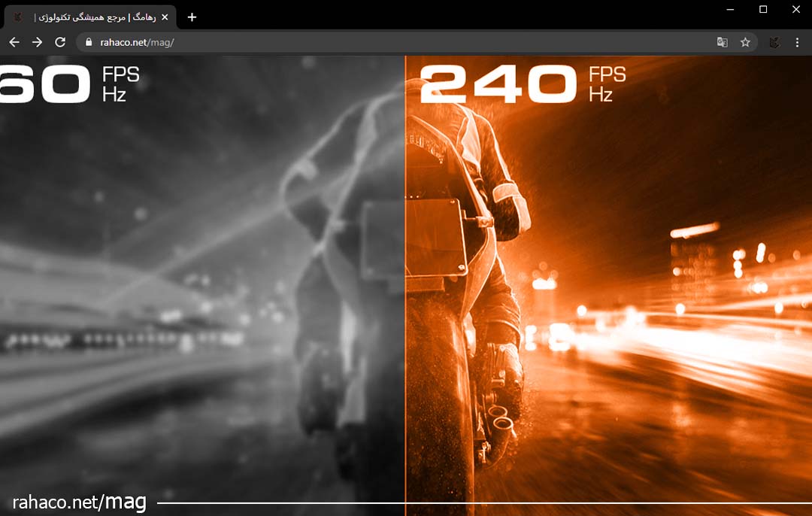Image resolution: width=812 pixels, height=516 pixels.
Task: Go back to the previous page
Action: (x=14, y=42)
